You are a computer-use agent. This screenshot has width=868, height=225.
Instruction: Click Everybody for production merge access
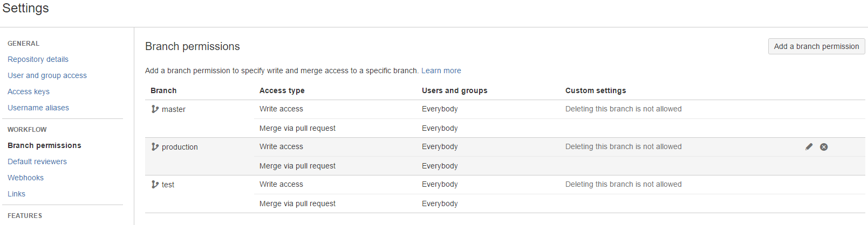(x=440, y=166)
